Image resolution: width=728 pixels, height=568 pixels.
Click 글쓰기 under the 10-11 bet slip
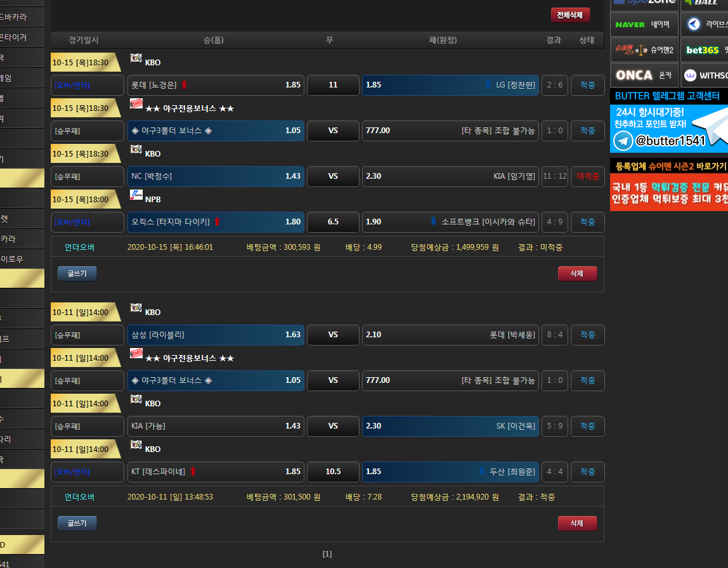point(77,523)
